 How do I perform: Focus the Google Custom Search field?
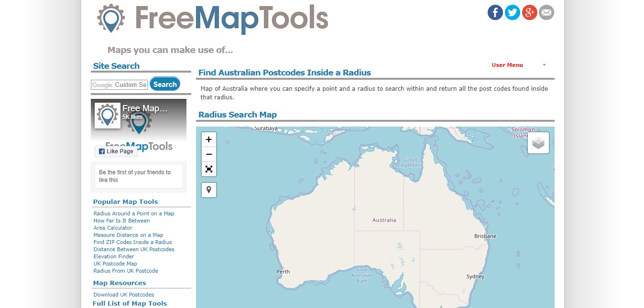(x=119, y=85)
